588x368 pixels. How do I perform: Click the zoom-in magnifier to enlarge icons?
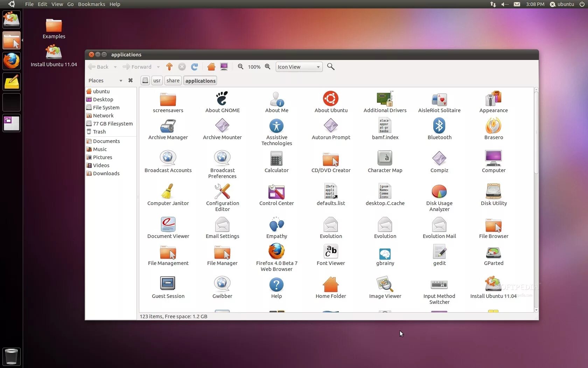(267, 67)
